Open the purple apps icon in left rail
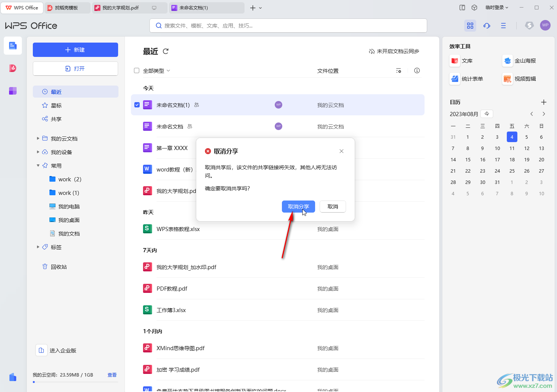 coord(13,91)
